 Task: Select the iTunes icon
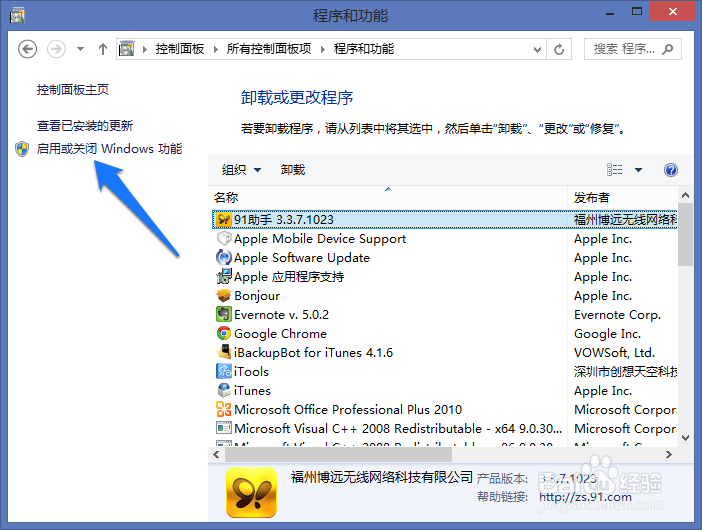tap(223, 390)
